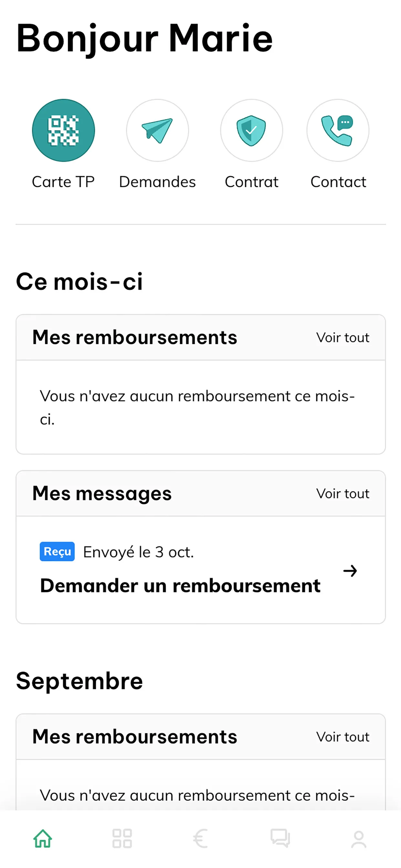The height and width of the screenshot is (868, 401).
Task: Click Voir tout in Mes messages
Action: click(343, 494)
